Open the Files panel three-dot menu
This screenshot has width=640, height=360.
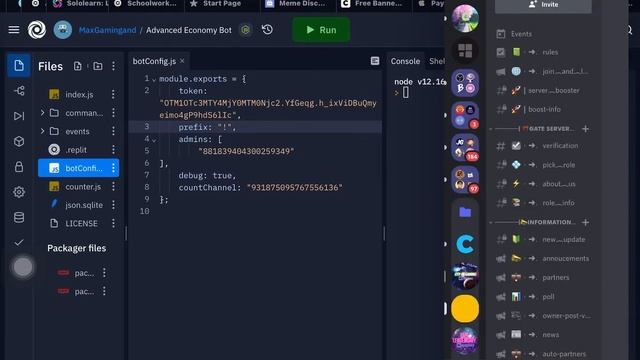click(113, 66)
